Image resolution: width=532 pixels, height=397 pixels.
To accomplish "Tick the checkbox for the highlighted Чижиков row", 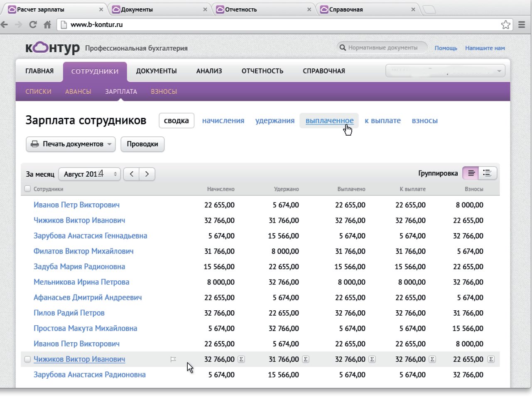I will click(27, 359).
